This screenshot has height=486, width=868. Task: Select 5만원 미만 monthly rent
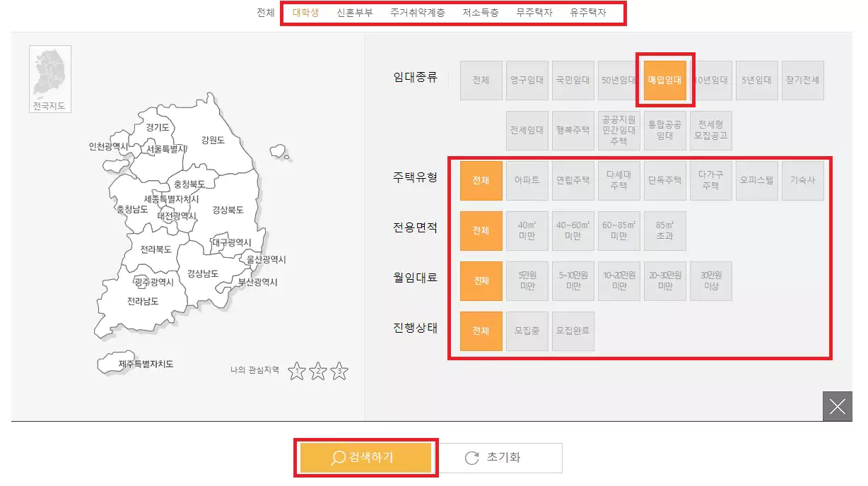[527, 280]
